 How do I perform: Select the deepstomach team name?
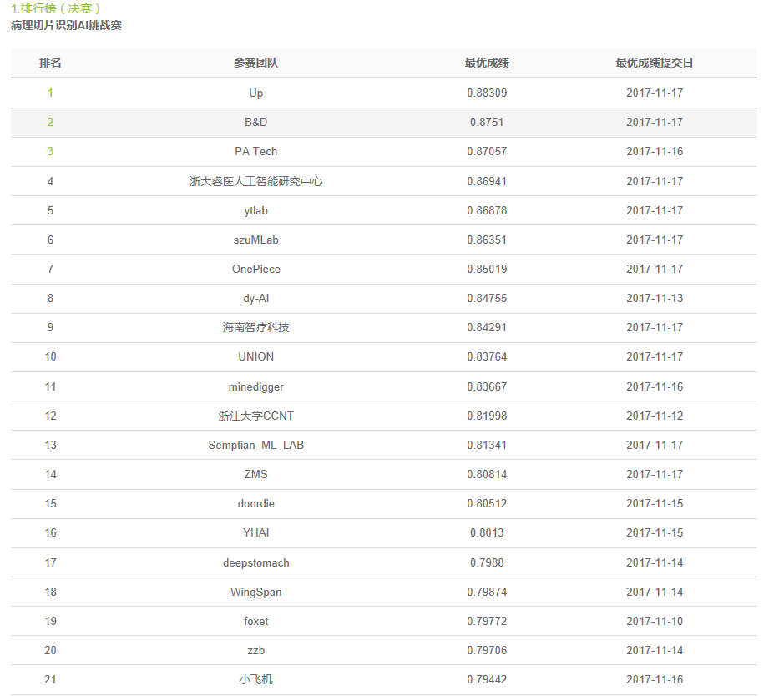pyautogui.click(x=256, y=562)
